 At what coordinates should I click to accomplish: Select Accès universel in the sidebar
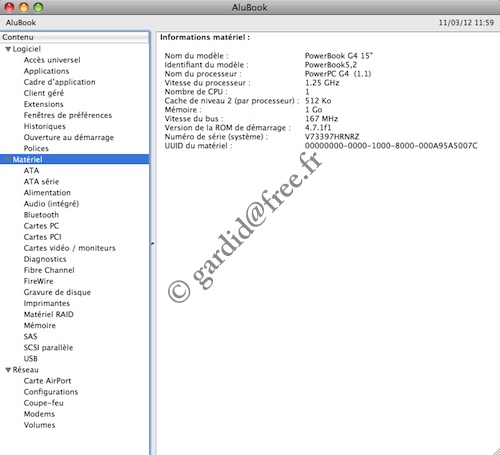click(52, 60)
